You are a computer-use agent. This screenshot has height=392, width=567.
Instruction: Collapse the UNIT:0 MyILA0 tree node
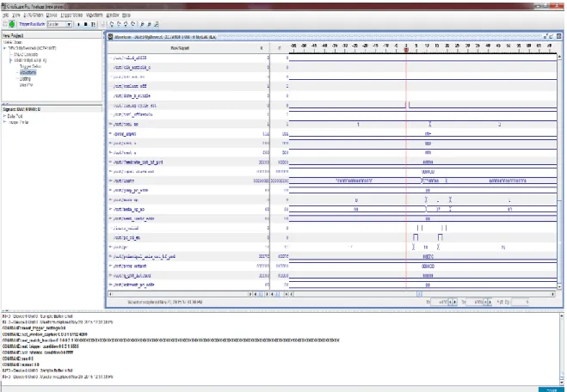(x=10, y=60)
